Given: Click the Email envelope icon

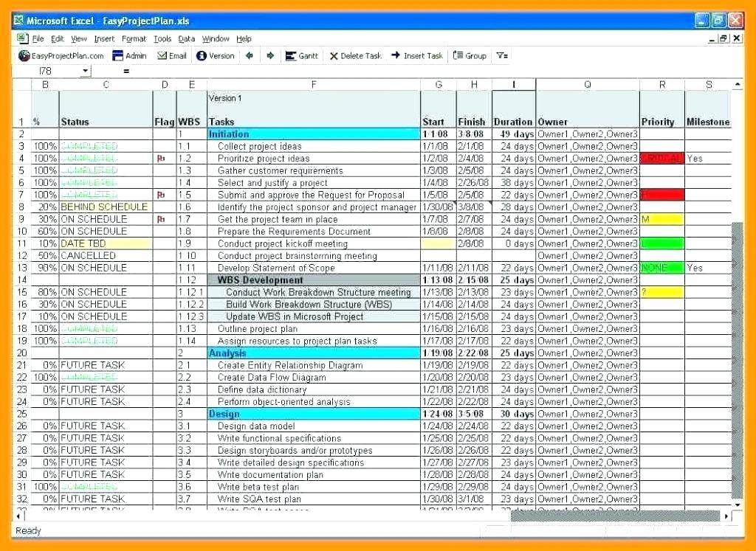Looking at the screenshot, I should coord(162,56).
